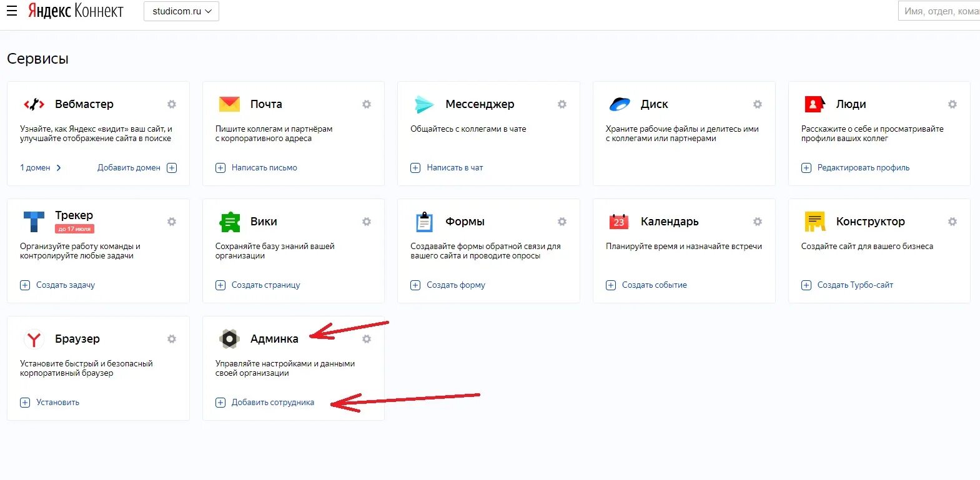The height and width of the screenshot is (480, 980).
Task: Click the 'до 17 июля' red badge
Action: (x=74, y=229)
